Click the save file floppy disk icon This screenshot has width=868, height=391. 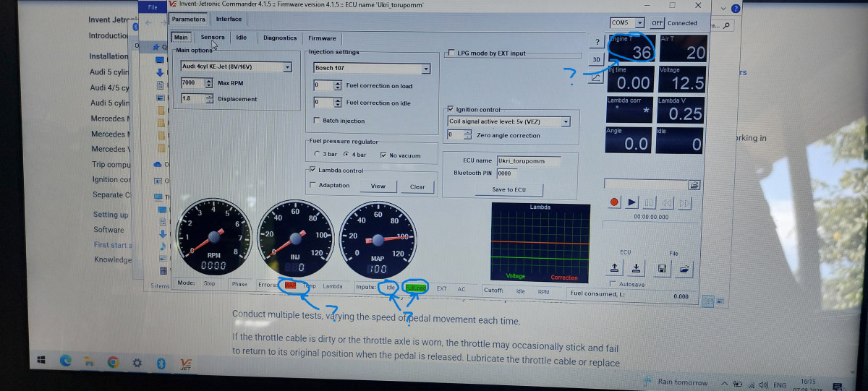pyautogui.click(x=662, y=269)
